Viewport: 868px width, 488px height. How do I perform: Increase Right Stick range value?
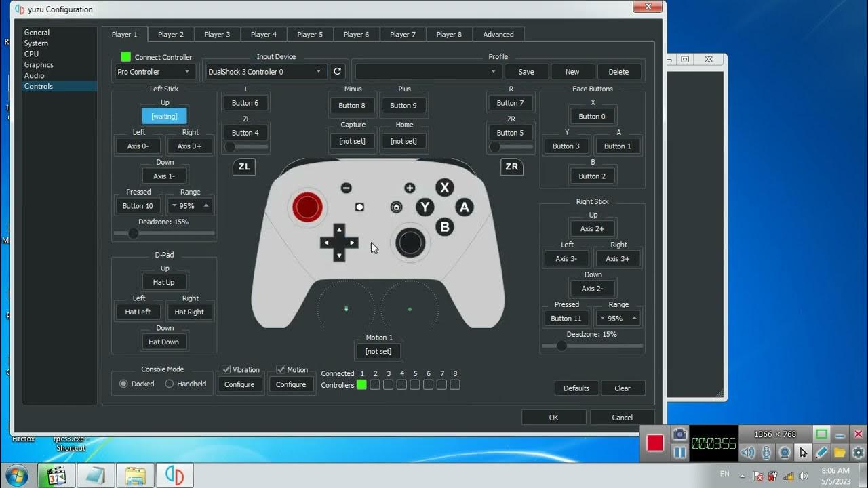click(635, 318)
